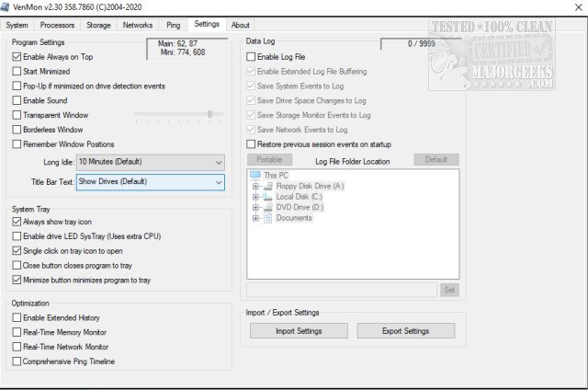Check Close button closes program to tray
Screen dimensions: 588x390
tap(17, 266)
